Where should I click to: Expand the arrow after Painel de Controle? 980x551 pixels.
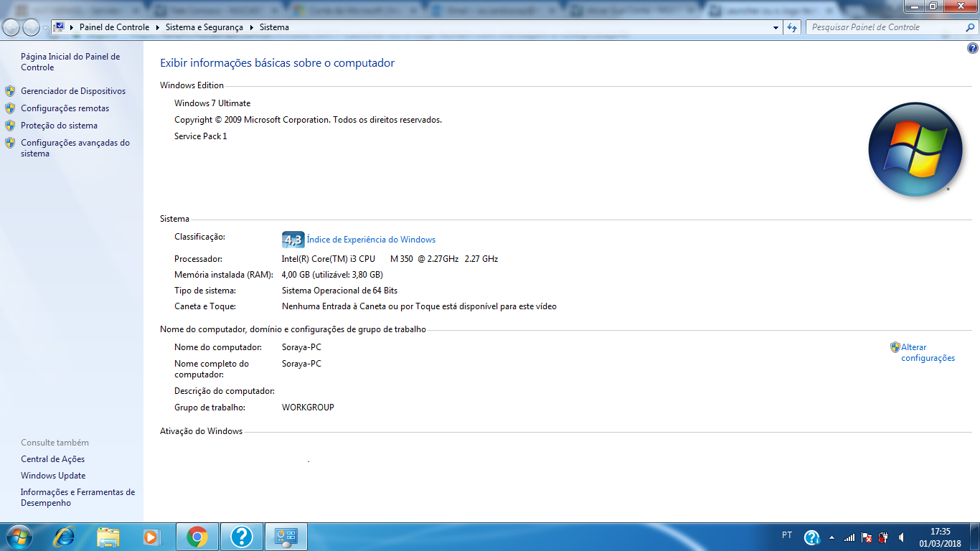point(157,27)
